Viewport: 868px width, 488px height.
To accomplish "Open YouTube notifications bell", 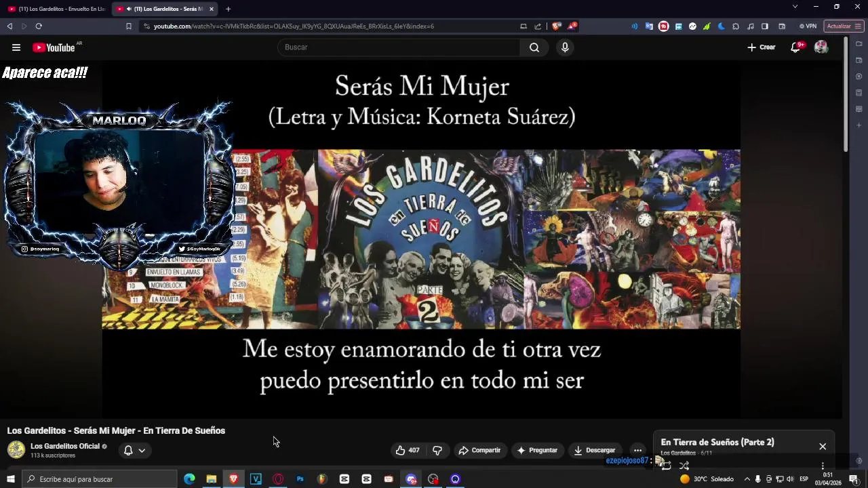I will pos(796,47).
